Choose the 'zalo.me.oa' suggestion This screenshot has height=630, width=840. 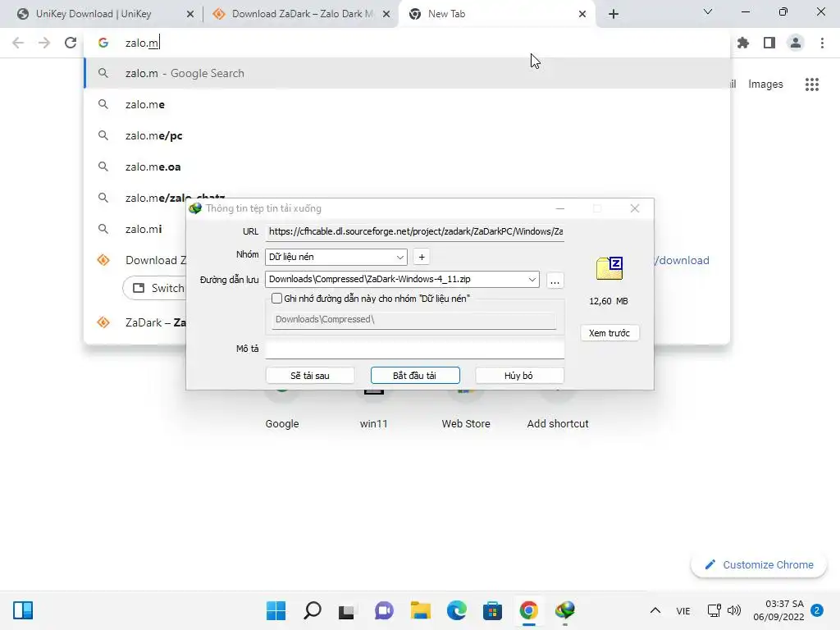point(407,167)
